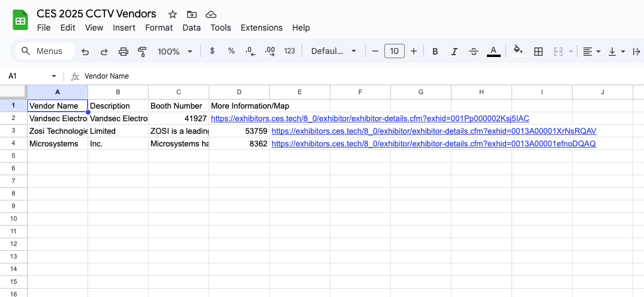644x297 pixels.
Task: Expand the 100% zoom dropdown
Action: [175, 52]
